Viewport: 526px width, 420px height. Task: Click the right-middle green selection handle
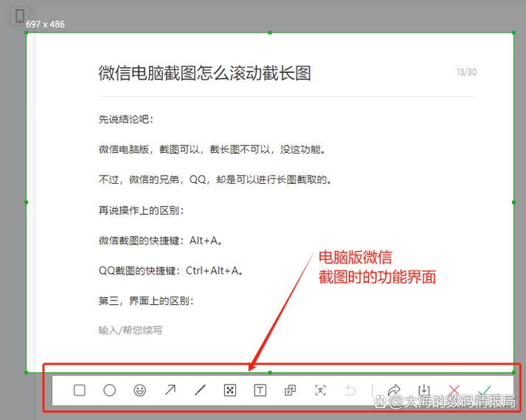pos(513,202)
